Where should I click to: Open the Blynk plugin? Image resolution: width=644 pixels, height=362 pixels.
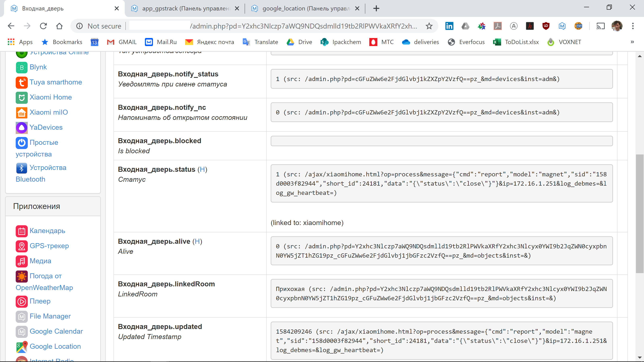tap(38, 67)
